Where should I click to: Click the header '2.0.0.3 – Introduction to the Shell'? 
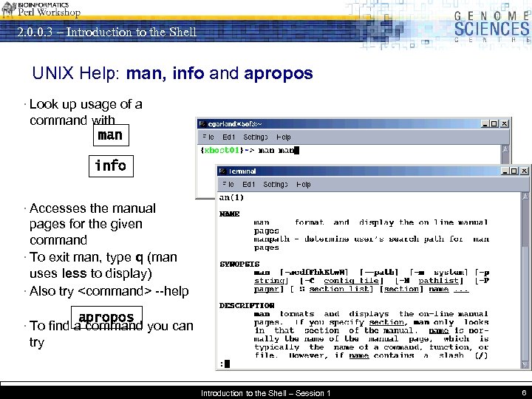click(107, 32)
